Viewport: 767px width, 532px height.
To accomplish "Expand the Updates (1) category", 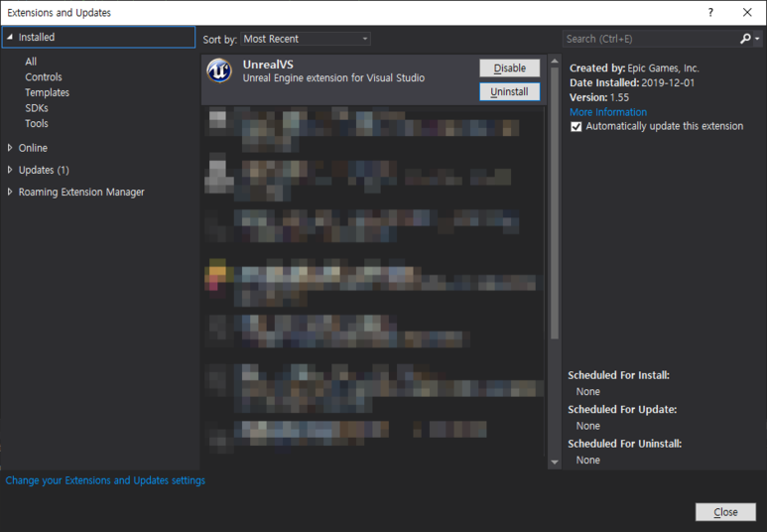I will click(10, 170).
